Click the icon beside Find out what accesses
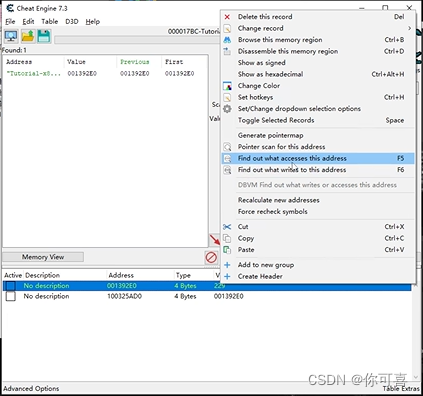Image resolution: width=423 pixels, height=396 pixels. pos(227,158)
